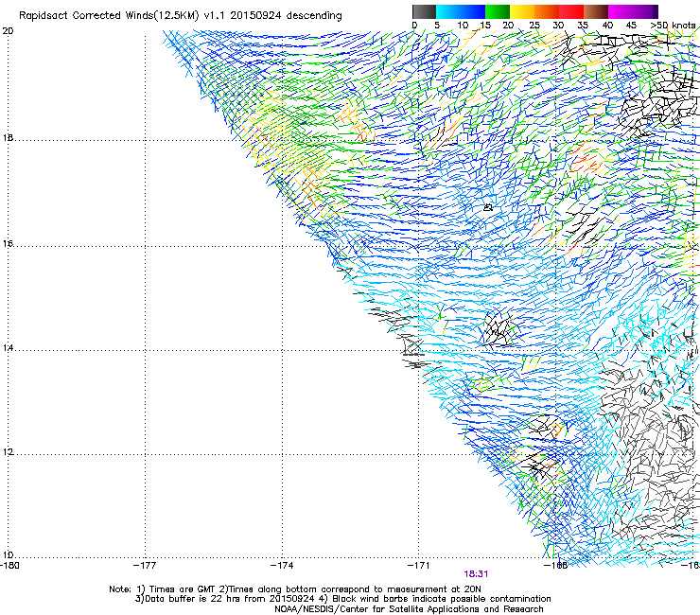The height and width of the screenshot is (615, 700).
Task: Click the gray 0-5 knots legend swatch
Action: (x=424, y=11)
